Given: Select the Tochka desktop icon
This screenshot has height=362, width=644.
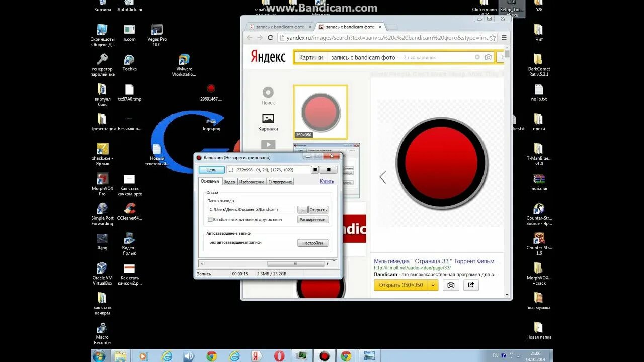Looking at the screenshot, I should coord(129,63).
